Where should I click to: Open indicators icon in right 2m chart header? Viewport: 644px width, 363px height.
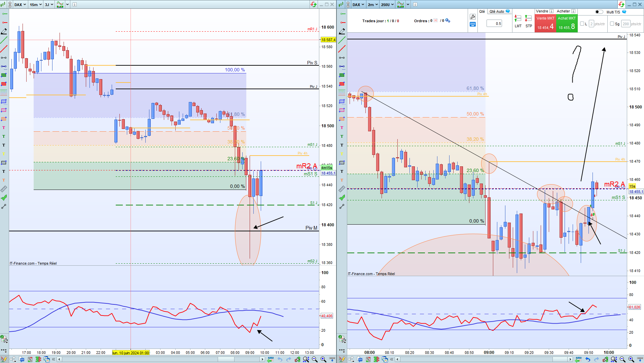coord(401,4)
